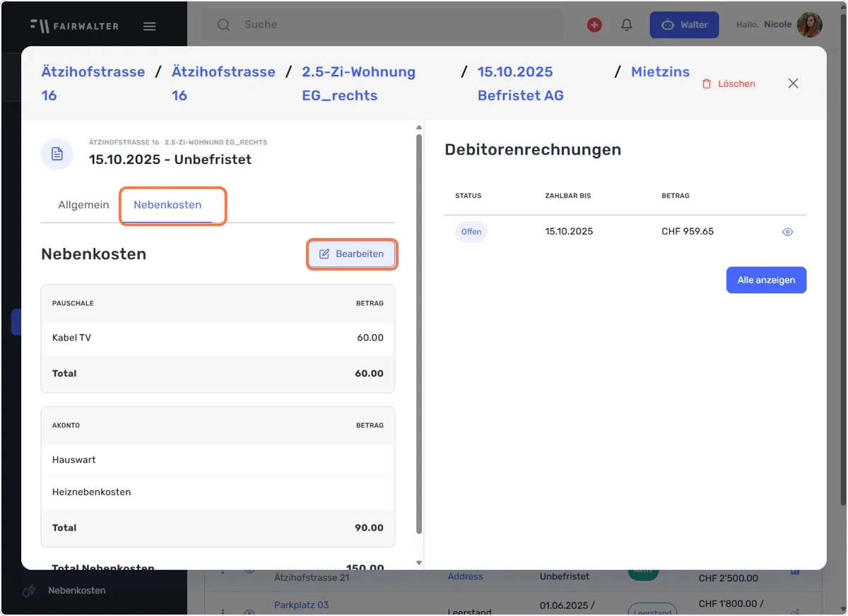Close the contract dialog with X
This screenshot has height=616, width=848.
pos(793,83)
